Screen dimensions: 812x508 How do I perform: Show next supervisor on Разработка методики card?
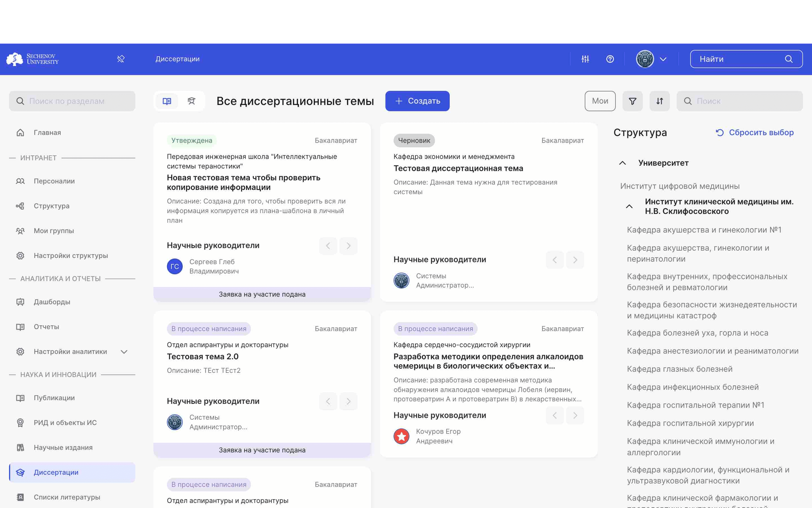tap(575, 416)
